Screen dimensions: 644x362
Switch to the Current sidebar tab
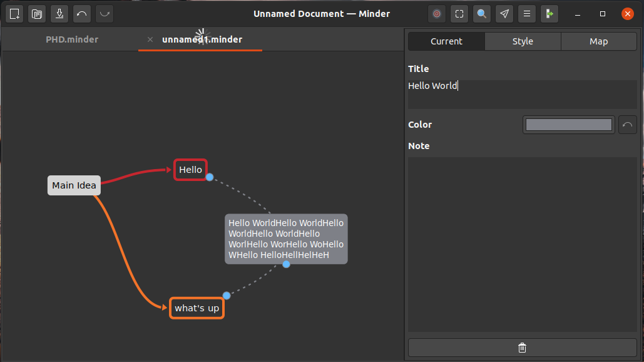coord(446,41)
